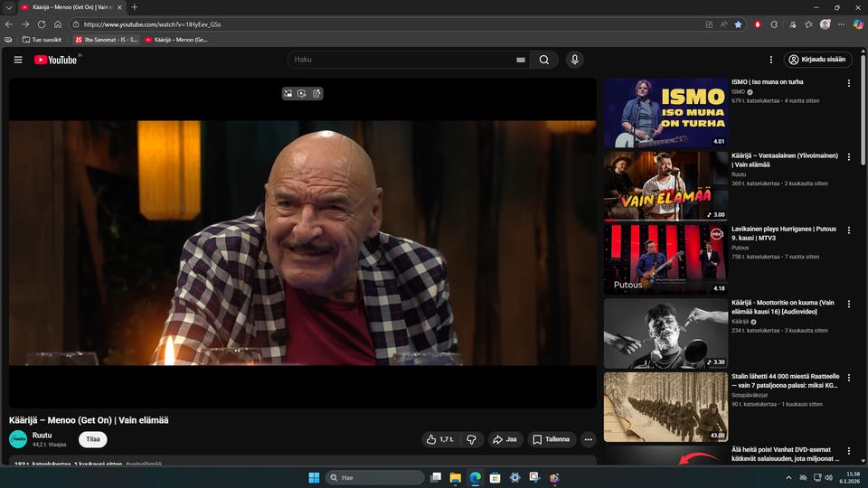Dislike the video with thumbs down
This screenshot has width=868, height=488.
[471, 439]
